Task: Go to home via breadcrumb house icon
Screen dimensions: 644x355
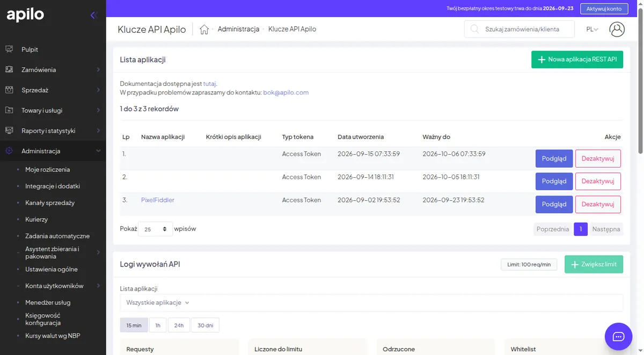Action: (x=204, y=29)
